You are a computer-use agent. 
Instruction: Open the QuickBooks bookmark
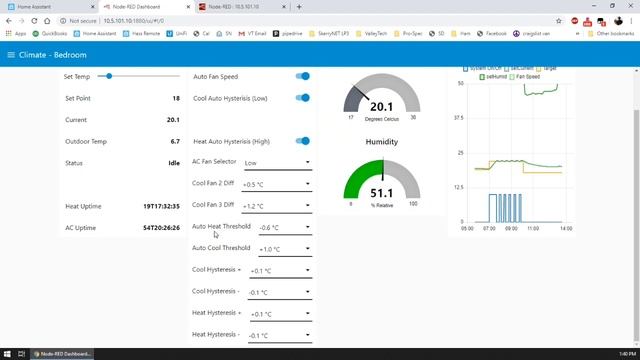(x=50, y=33)
